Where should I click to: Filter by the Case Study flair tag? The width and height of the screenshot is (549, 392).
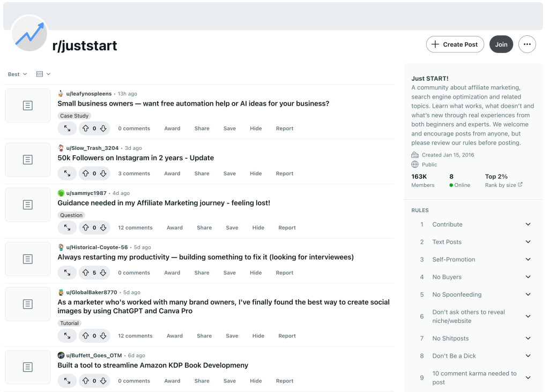coord(74,116)
